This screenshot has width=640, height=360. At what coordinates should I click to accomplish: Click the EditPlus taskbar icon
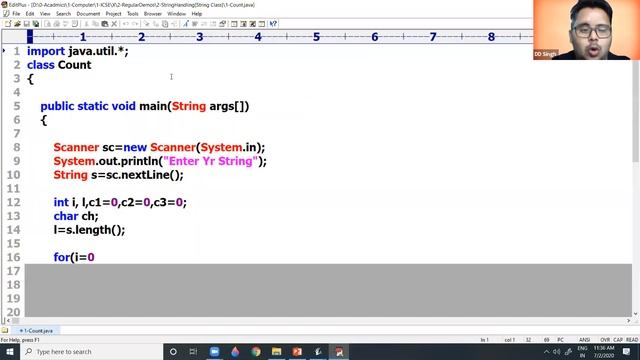[339, 351]
